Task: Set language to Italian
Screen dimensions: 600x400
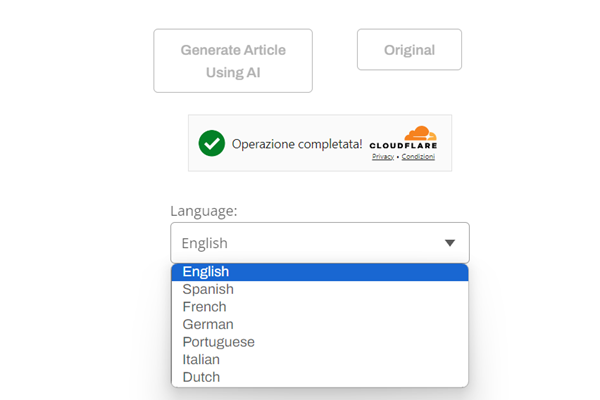Action: coord(201,359)
